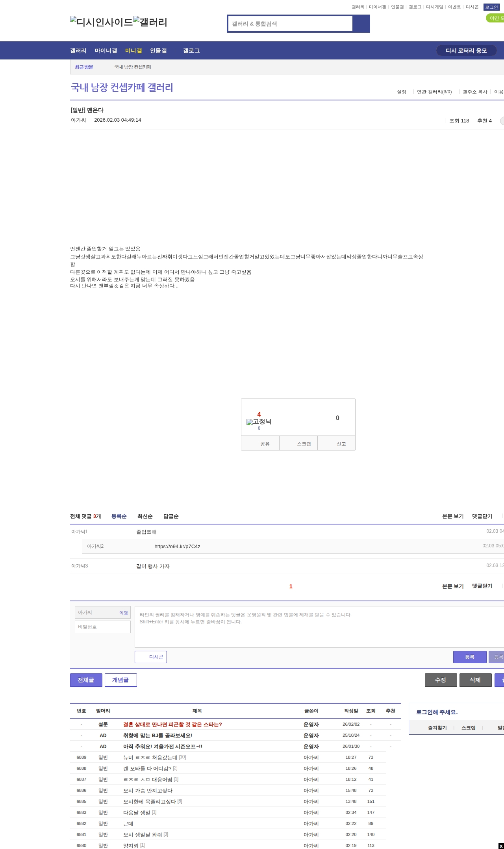Viewport: 504px width, 849px height.
Task: Sort comments by 최신순
Action: tap(145, 516)
